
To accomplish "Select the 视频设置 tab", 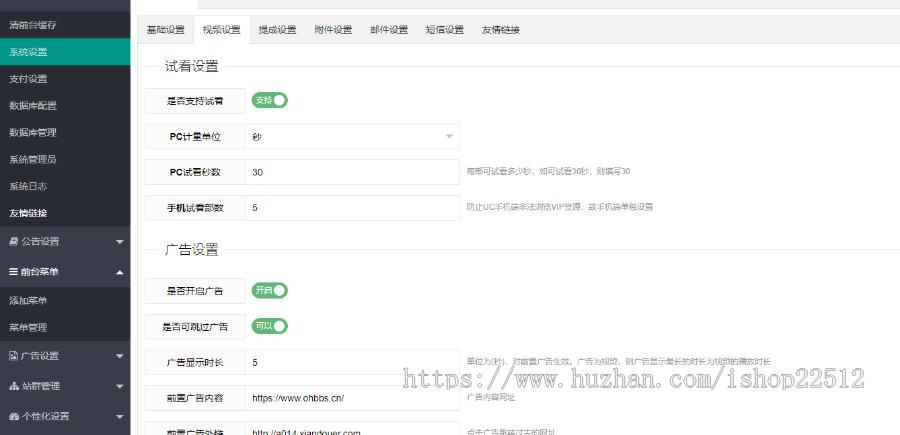I will tap(222, 30).
